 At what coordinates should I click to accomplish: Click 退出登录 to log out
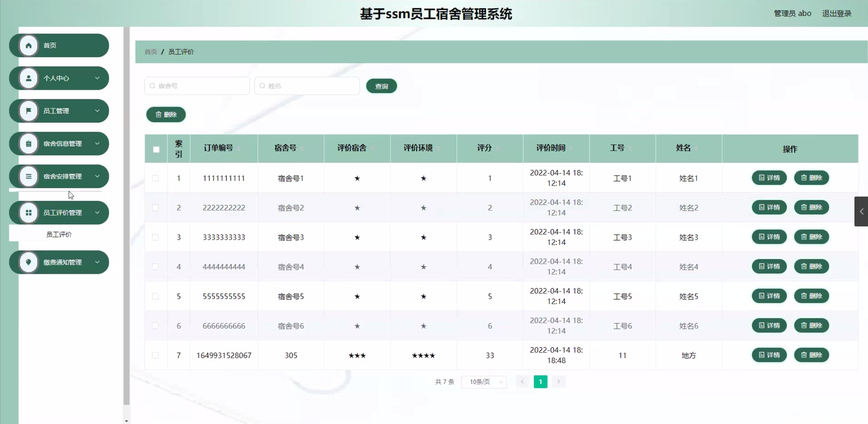[x=836, y=13]
